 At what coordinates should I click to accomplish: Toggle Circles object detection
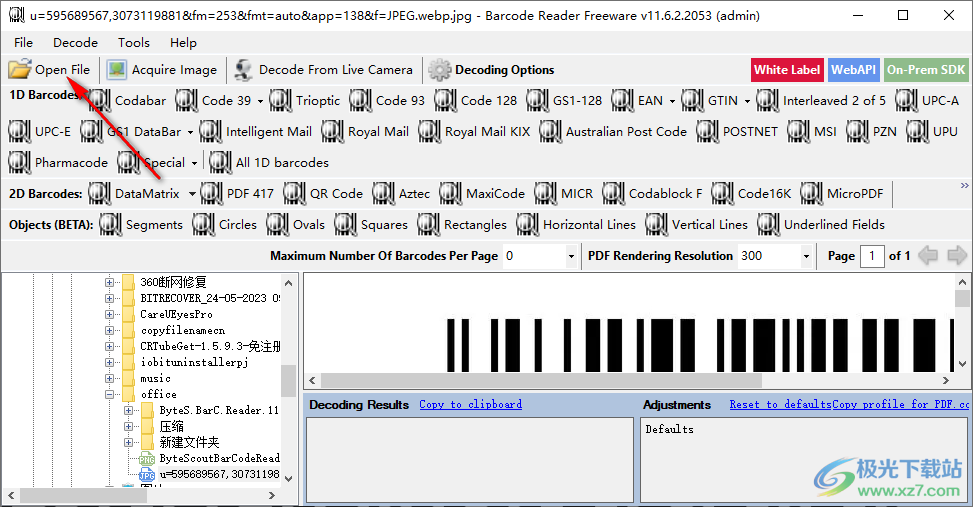click(225, 225)
